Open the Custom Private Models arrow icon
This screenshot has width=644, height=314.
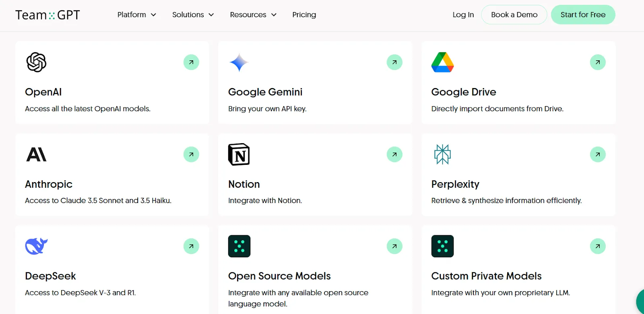pyautogui.click(x=598, y=246)
